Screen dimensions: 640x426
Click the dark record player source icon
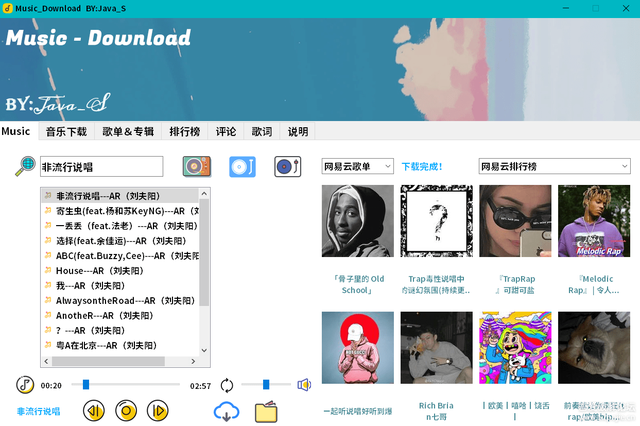point(288,166)
